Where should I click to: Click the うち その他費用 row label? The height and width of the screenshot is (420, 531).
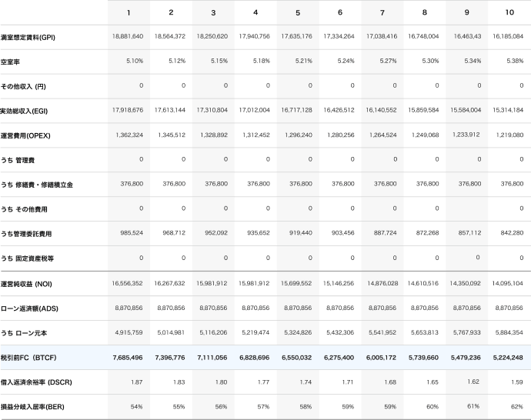click(24, 209)
